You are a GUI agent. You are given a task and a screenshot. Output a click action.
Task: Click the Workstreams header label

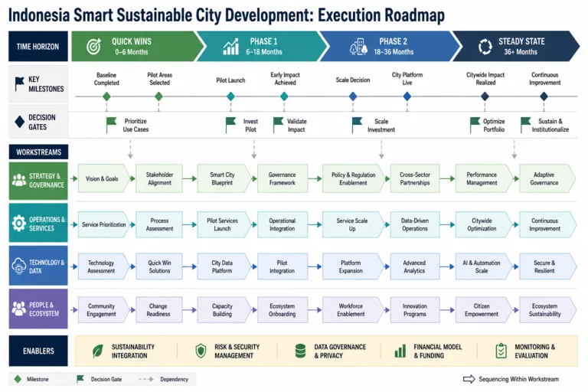[x=38, y=152]
